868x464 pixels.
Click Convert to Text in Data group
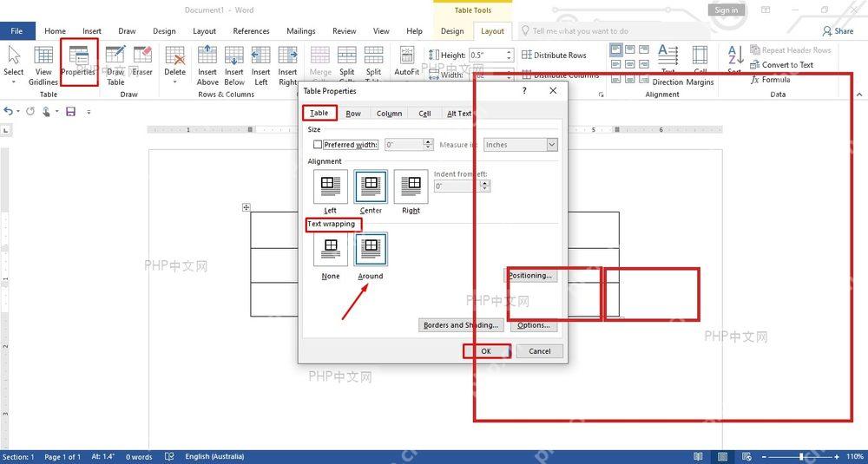coord(782,65)
